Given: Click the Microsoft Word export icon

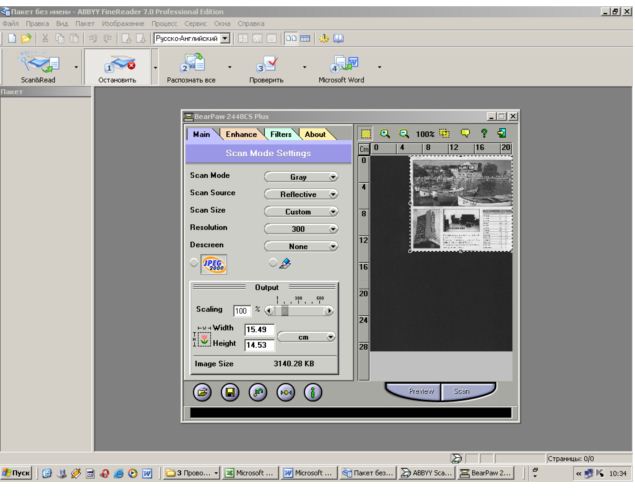Looking at the screenshot, I should (343, 64).
